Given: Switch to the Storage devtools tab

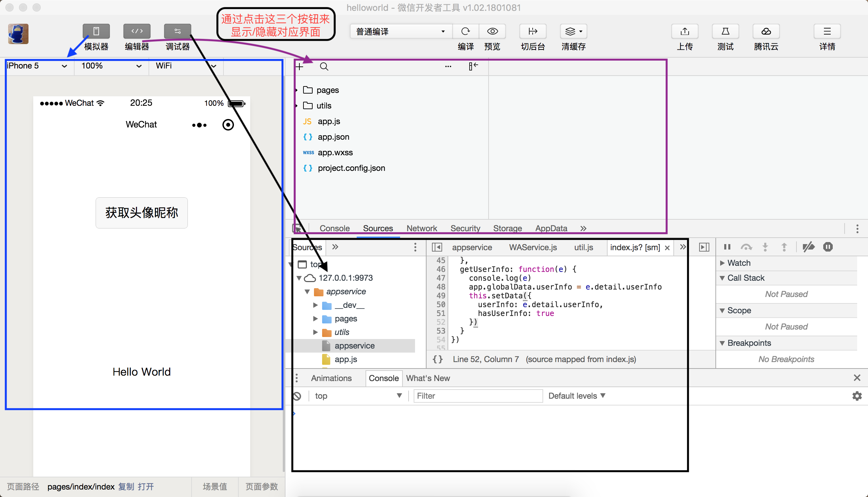Looking at the screenshot, I should coord(508,228).
